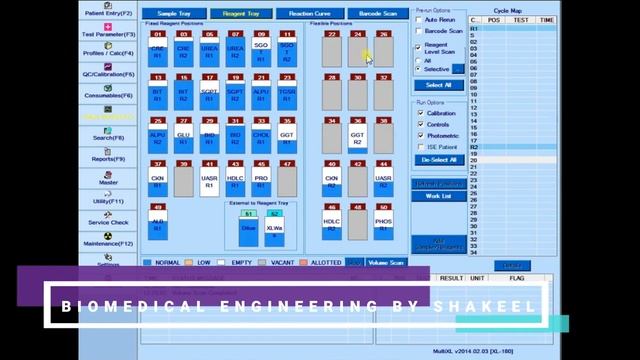Screen dimensions: 640x360
Task: Click the ALLOTTED legend color swatch
Action: coord(303,262)
